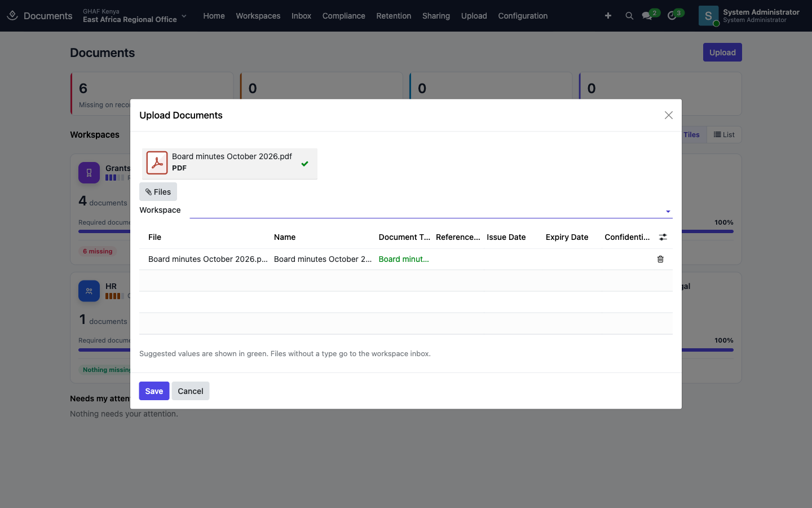812x508 pixels.
Task: Click the plus icon in top bar
Action: (608, 16)
